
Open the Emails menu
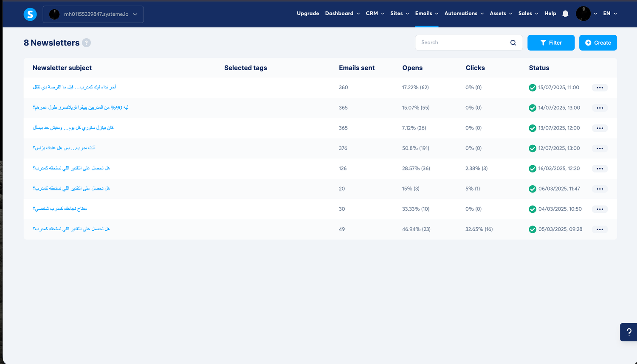point(426,14)
